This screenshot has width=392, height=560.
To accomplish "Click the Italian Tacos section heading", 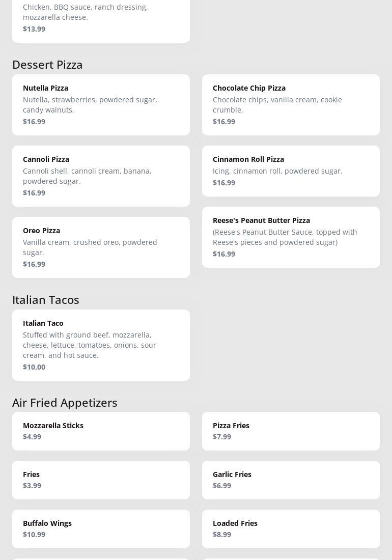I will tap(46, 300).
